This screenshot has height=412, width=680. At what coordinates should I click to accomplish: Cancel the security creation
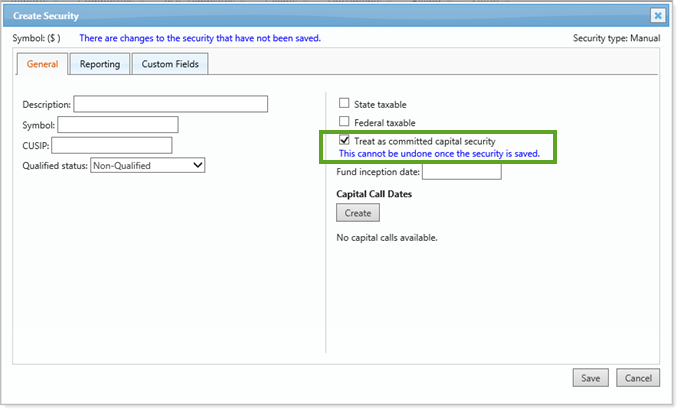click(x=637, y=378)
